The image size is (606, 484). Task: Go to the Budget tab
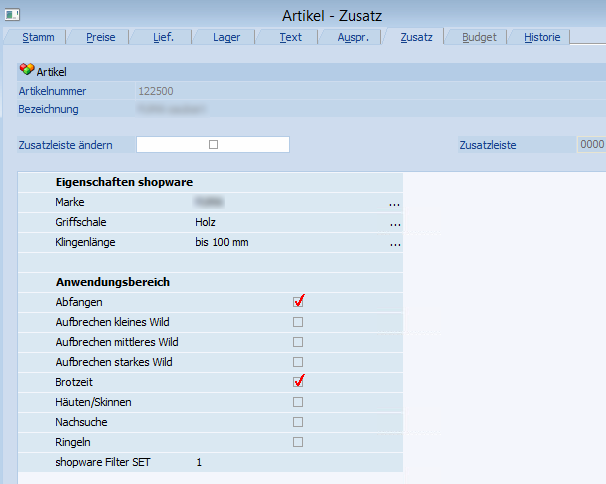click(478, 37)
